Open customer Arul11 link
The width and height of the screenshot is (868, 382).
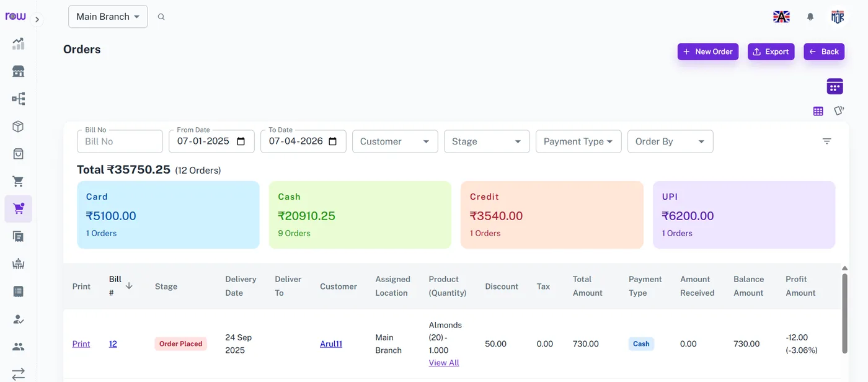tap(331, 344)
